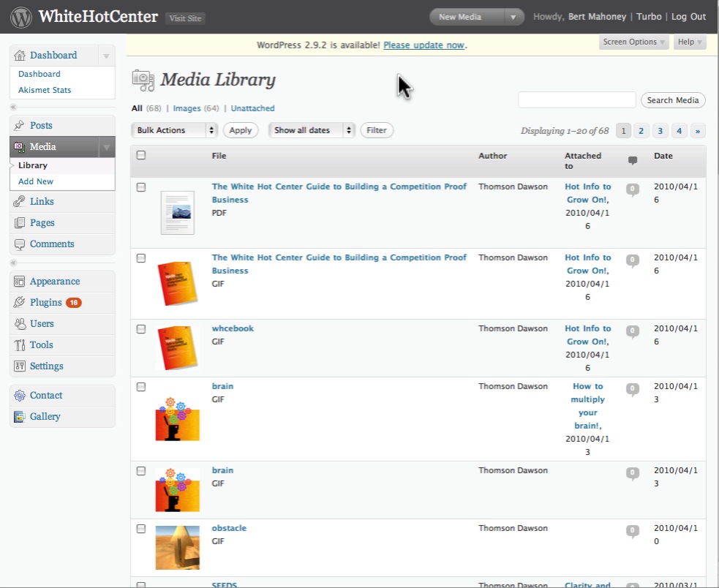The image size is (719, 588).
Task: Expand the Help panel
Action: point(690,42)
